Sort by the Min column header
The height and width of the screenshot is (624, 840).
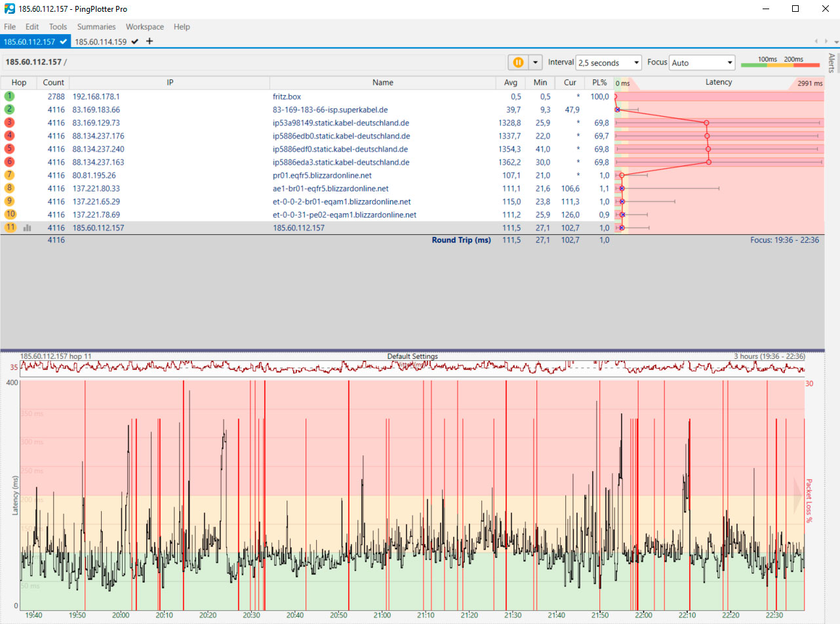pos(540,83)
